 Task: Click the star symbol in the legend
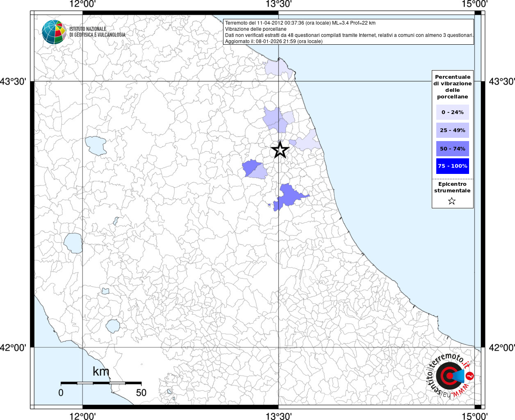[x=452, y=201]
